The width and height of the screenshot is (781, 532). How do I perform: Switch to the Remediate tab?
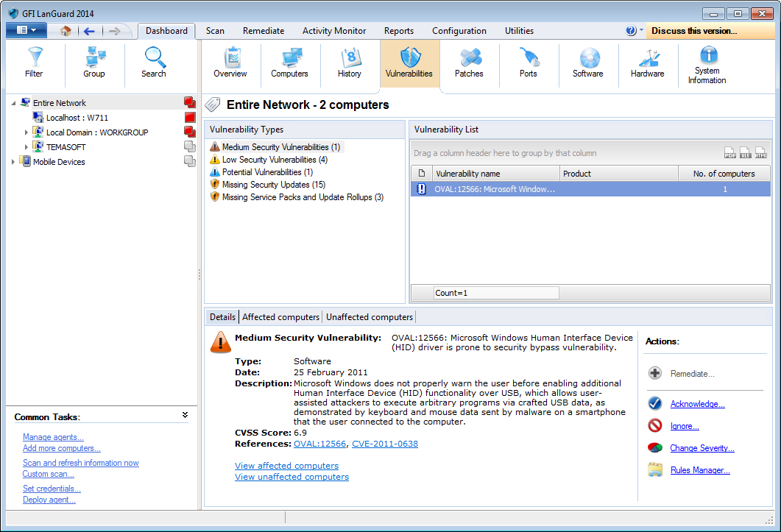pyautogui.click(x=264, y=31)
